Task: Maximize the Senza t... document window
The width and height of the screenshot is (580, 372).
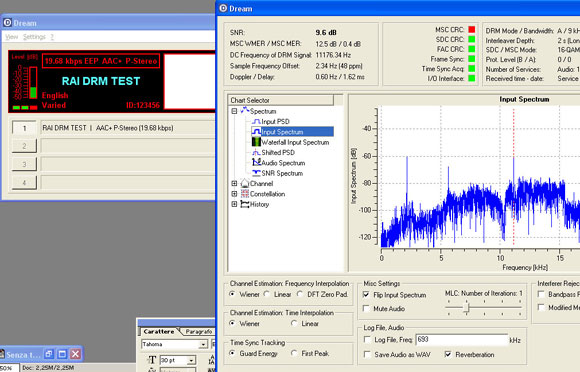Action: coord(62,354)
